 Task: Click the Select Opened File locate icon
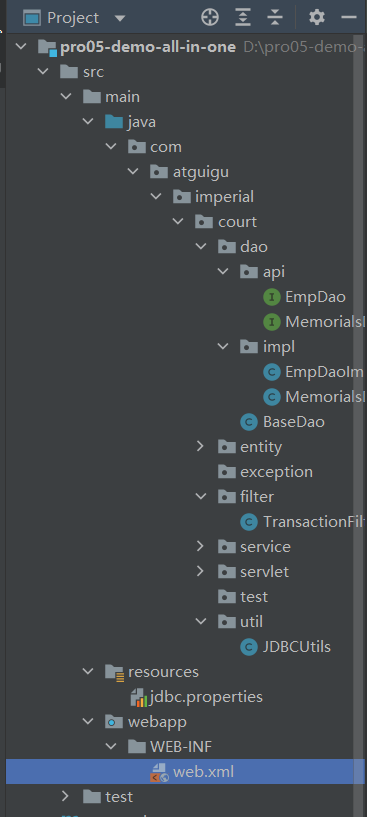point(210,18)
